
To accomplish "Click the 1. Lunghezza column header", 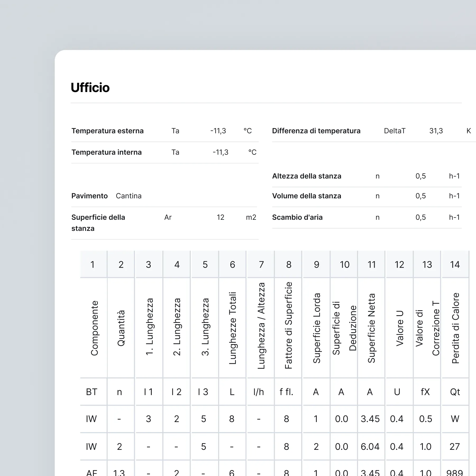I will click(x=149, y=327).
